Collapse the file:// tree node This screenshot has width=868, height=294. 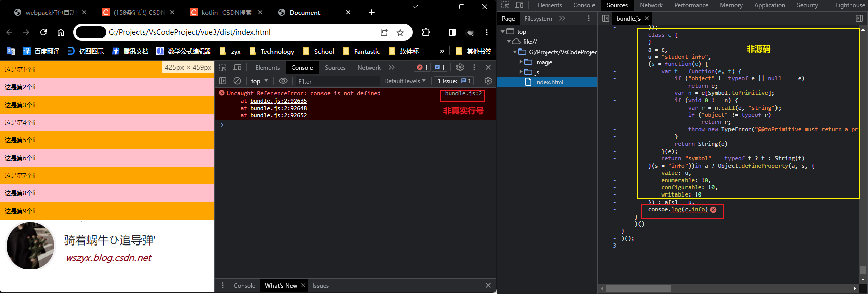(x=509, y=41)
